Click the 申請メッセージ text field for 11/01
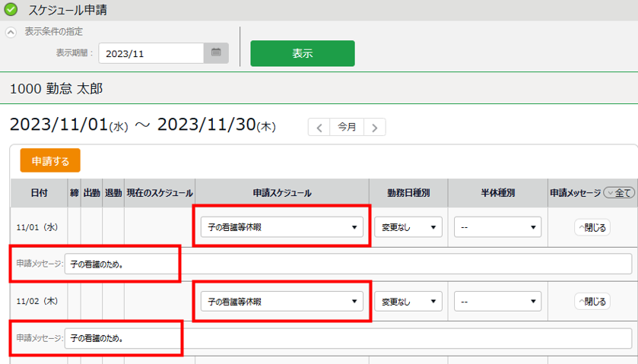This screenshot has width=638, height=364. point(348,264)
